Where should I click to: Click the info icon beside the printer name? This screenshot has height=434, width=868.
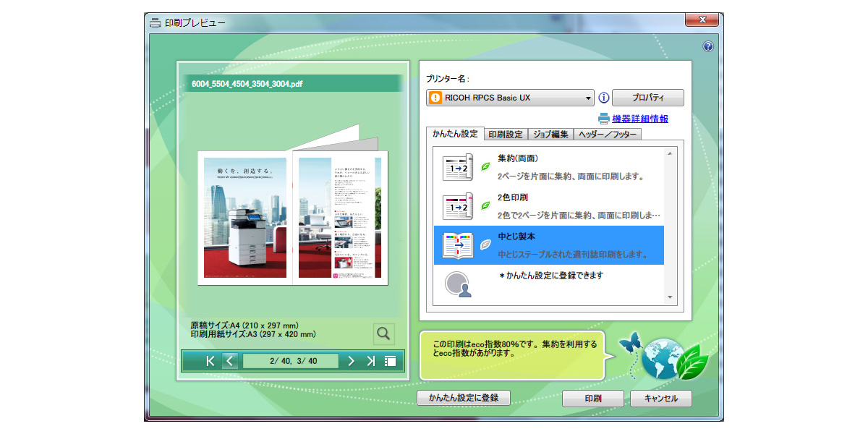click(603, 98)
